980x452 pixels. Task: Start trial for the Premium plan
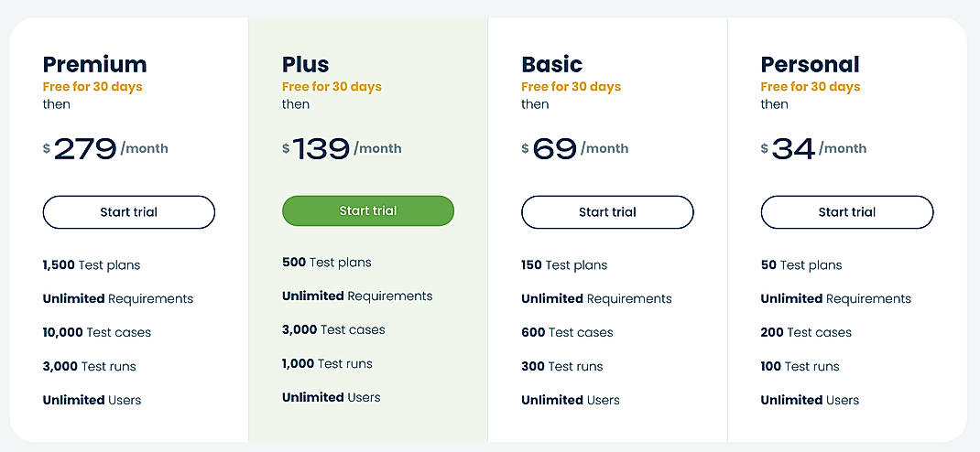click(x=128, y=212)
